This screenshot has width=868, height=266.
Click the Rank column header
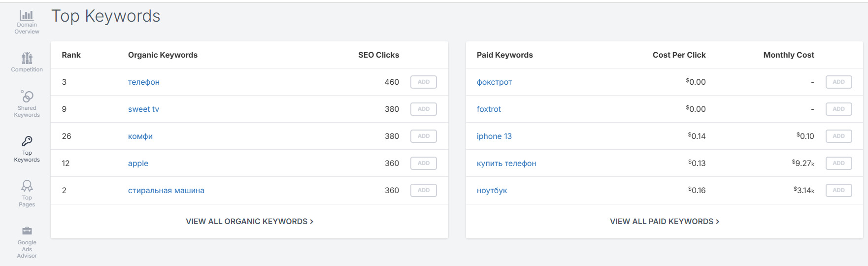click(71, 55)
